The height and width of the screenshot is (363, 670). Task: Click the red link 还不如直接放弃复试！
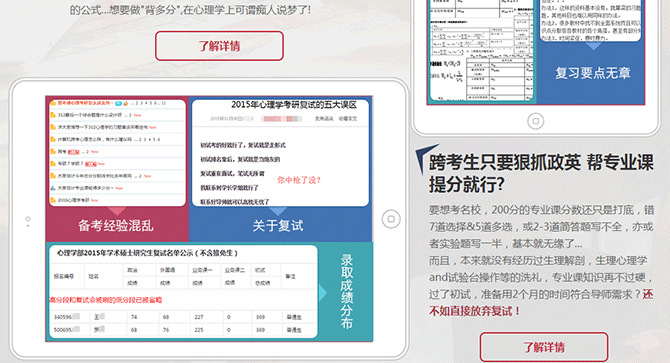coord(541,302)
